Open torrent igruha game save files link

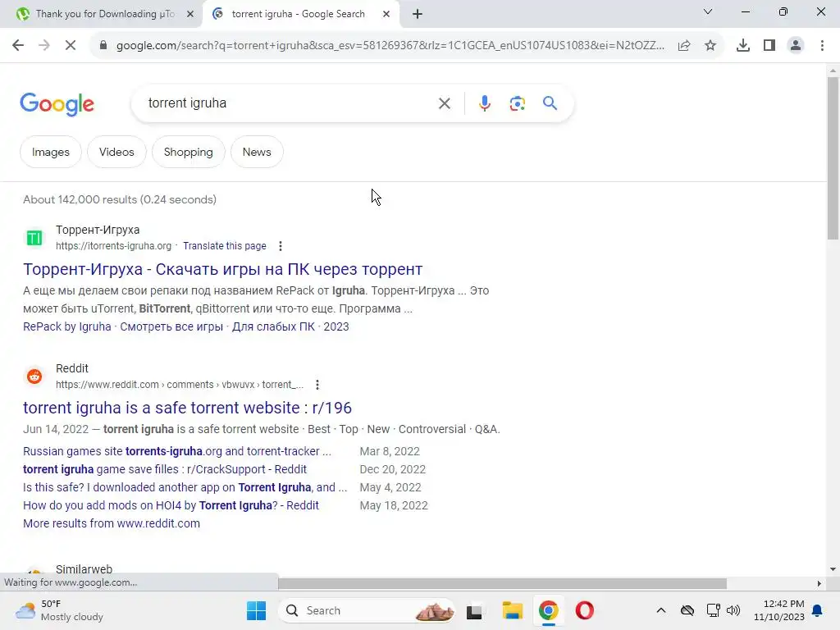[164, 470]
